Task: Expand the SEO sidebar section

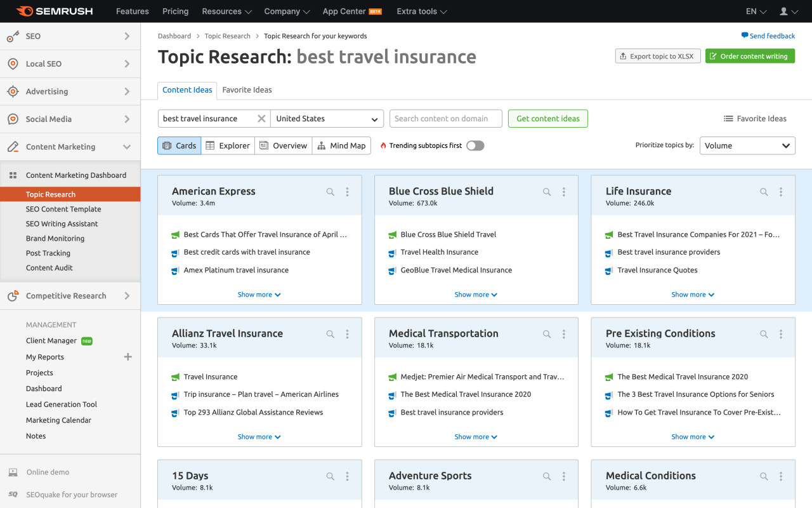Action: coord(127,37)
